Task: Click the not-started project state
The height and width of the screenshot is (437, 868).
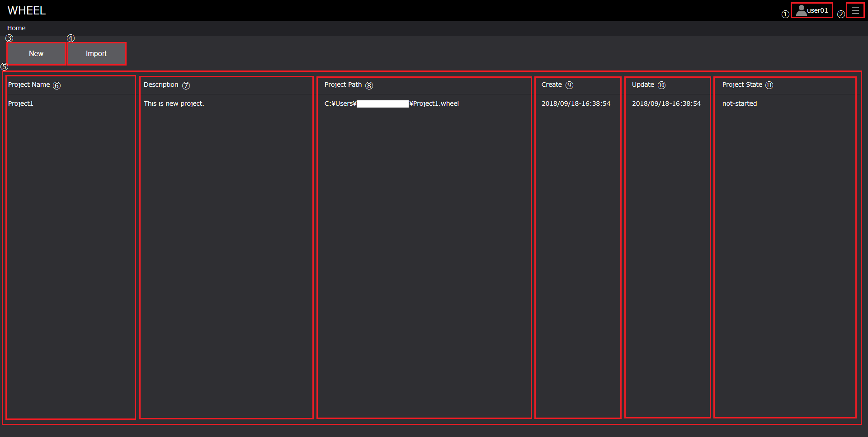Action: click(x=740, y=103)
